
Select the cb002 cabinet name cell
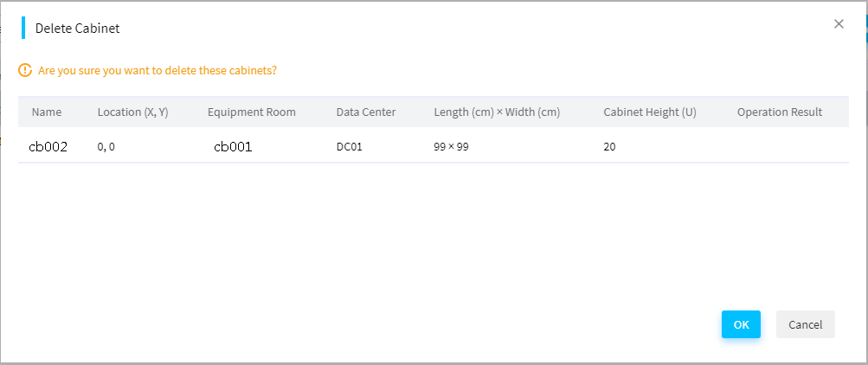pyautogui.click(x=48, y=146)
